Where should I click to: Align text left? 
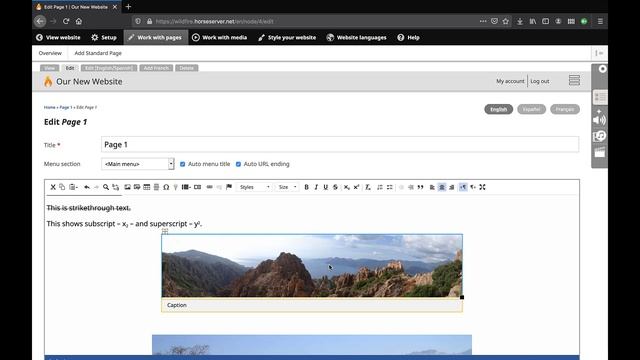(x=432, y=187)
